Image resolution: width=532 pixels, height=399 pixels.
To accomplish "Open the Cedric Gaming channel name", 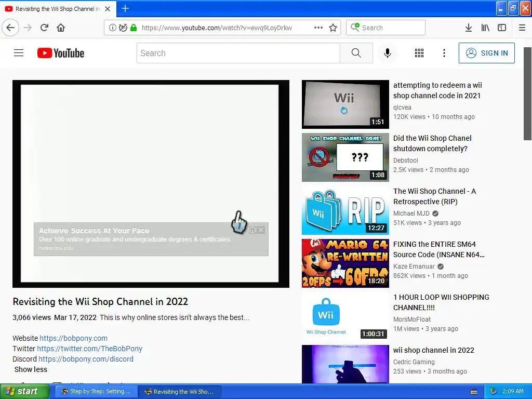I will click(414, 362).
